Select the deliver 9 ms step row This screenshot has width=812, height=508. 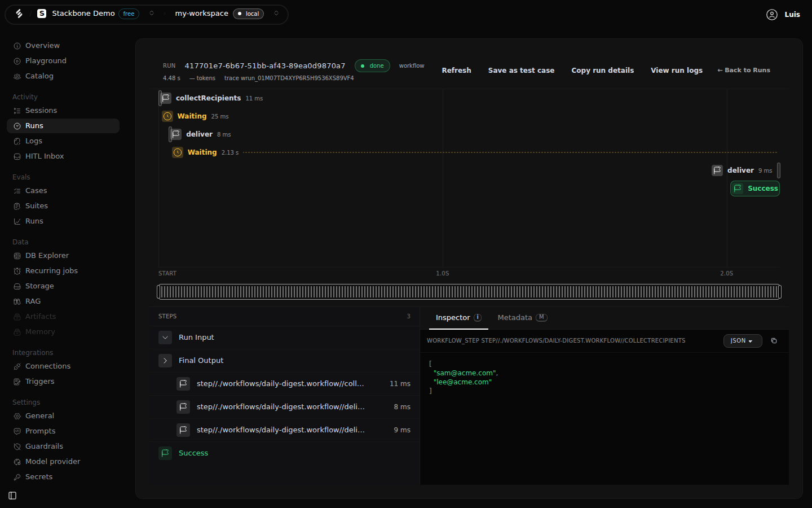284,430
